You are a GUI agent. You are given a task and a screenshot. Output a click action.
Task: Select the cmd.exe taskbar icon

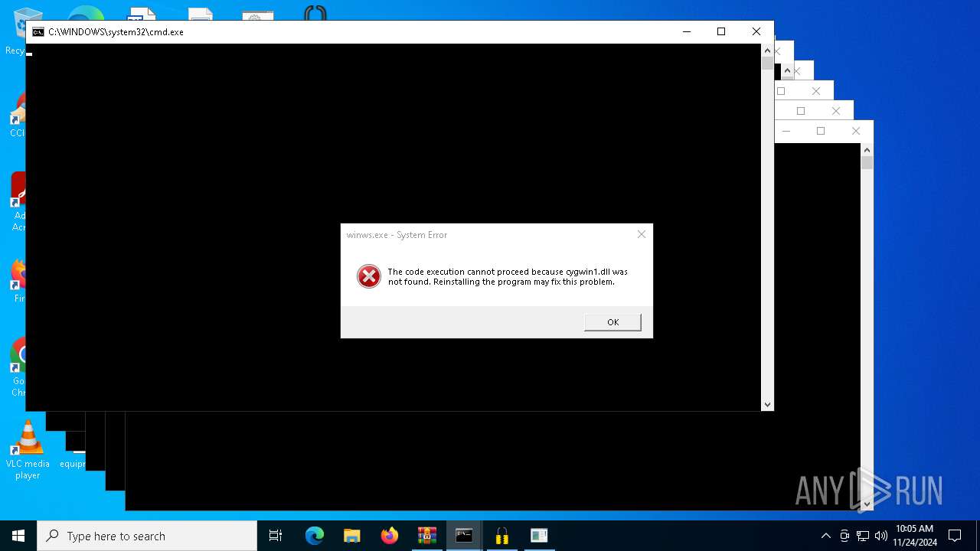(x=464, y=536)
